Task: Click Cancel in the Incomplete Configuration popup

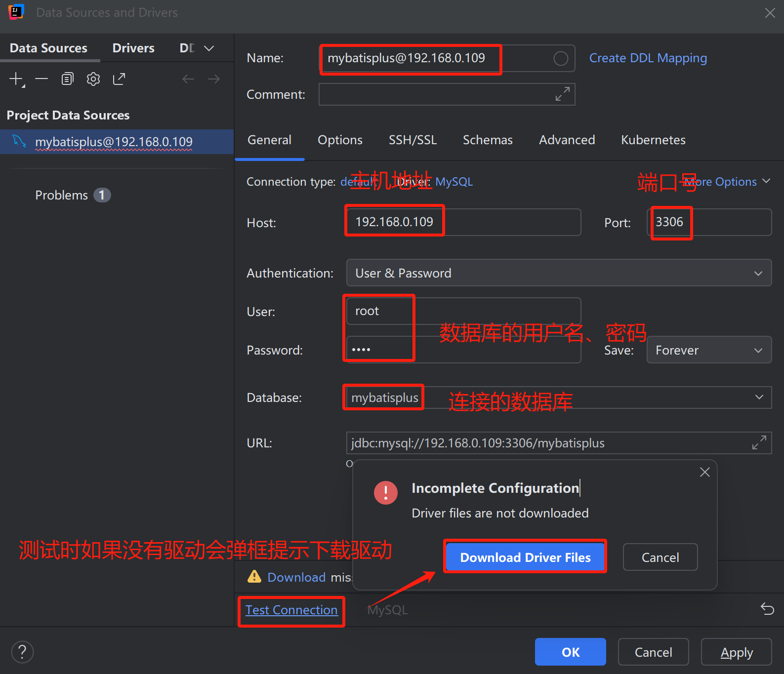Action: [x=660, y=557]
